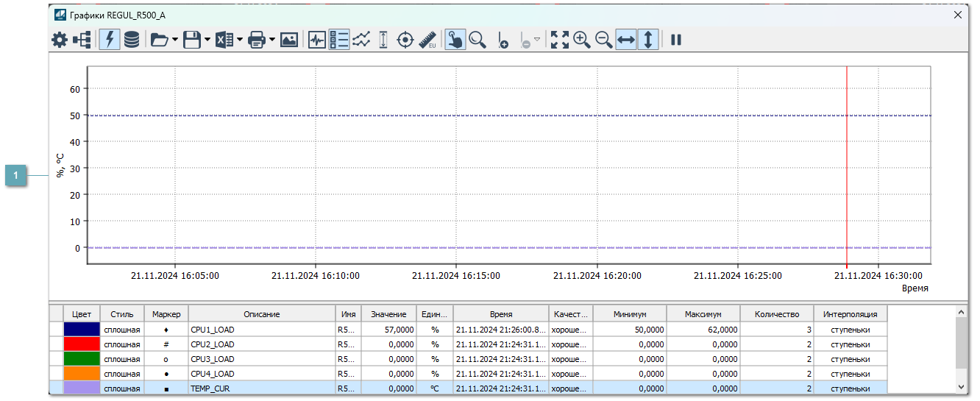This screenshot has height=401, width=980.
Task: Save the graph as an image
Action: (x=289, y=40)
